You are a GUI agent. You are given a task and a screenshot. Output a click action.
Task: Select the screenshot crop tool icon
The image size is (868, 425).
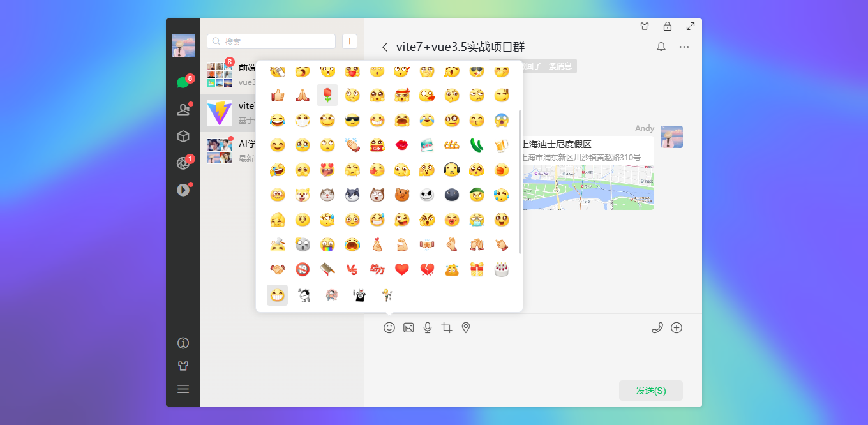tap(447, 327)
